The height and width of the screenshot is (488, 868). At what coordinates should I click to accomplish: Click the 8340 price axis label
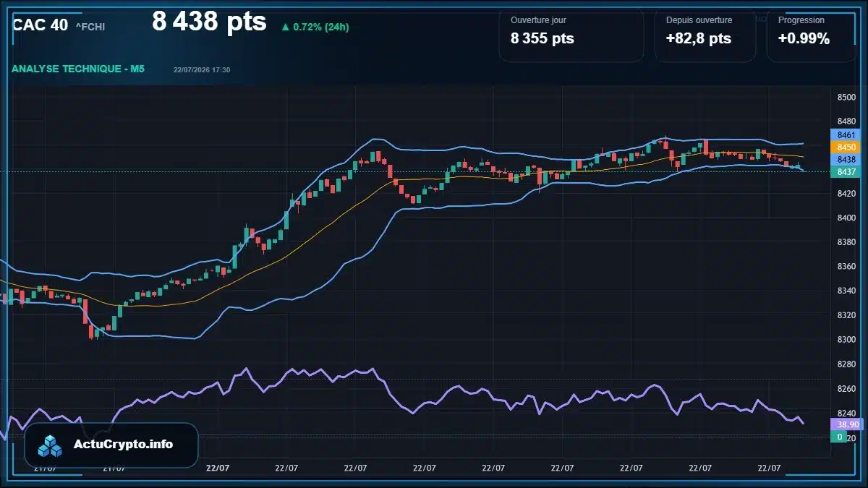click(x=846, y=291)
